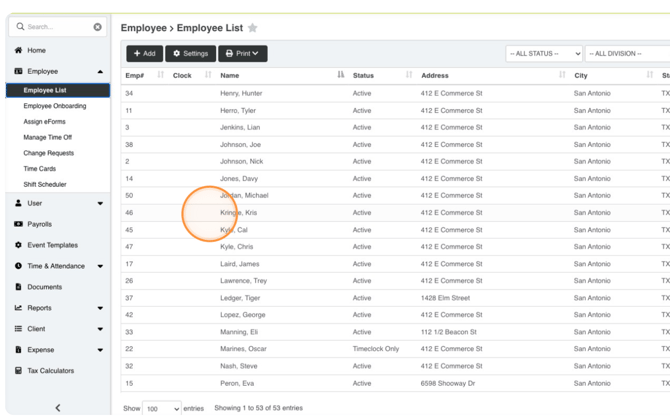Click the Expense receipt icon

tap(18, 349)
